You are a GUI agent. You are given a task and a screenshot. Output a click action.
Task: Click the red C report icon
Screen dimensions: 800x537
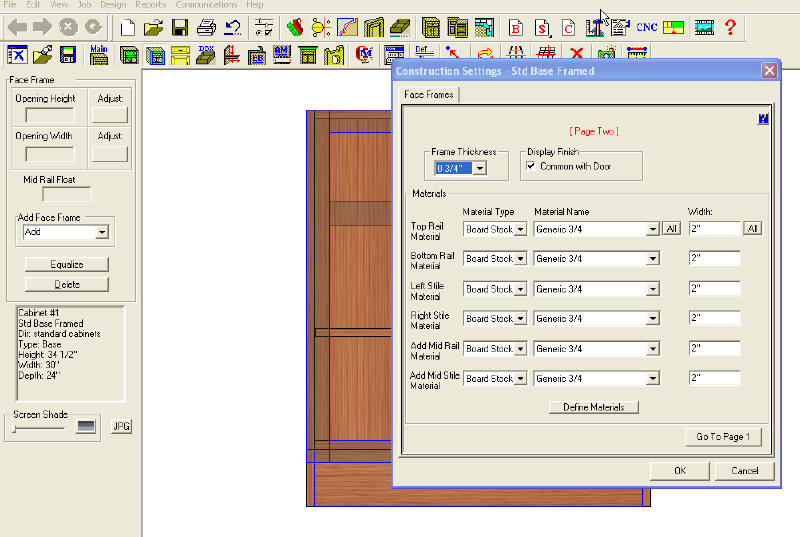[568, 28]
